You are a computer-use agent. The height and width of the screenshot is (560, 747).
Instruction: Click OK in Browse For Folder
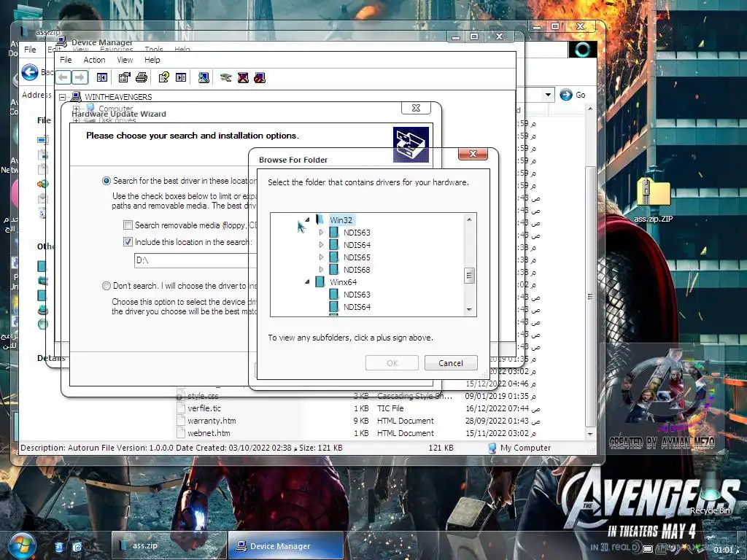point(392,363)
